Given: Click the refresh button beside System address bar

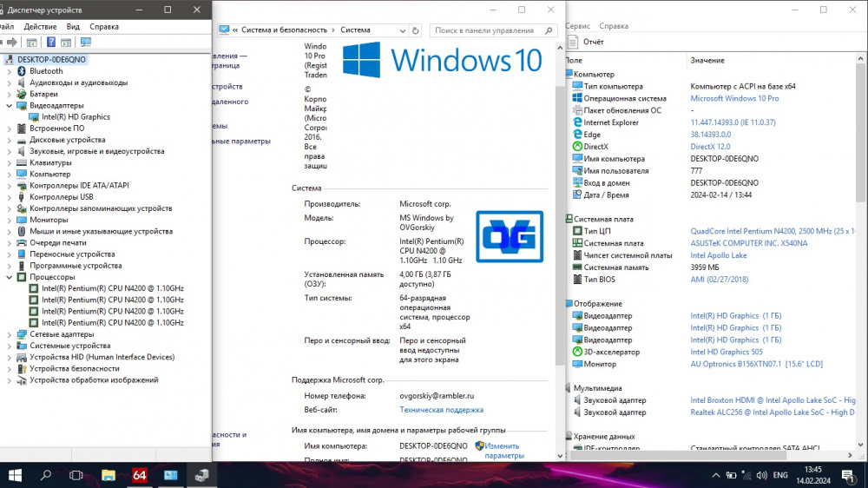Looking at the screenshot, I should point(415,30).
